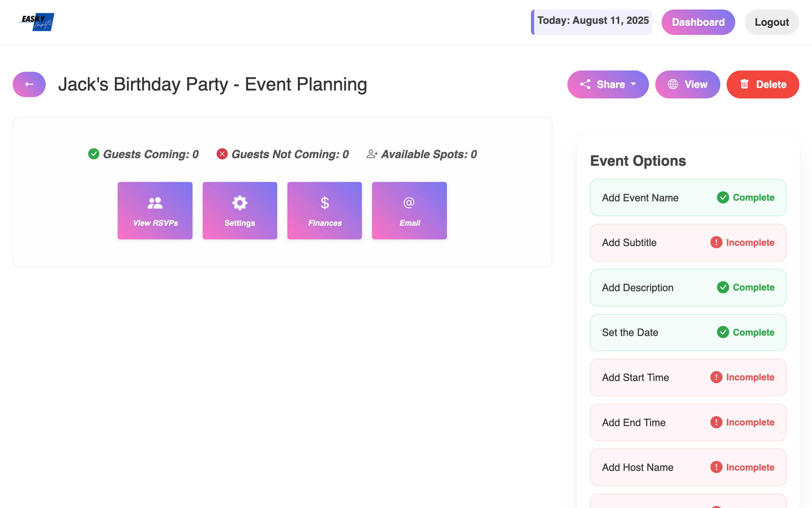Go back using the arrow button
812x508 pixels.
(x=29, y=84)
